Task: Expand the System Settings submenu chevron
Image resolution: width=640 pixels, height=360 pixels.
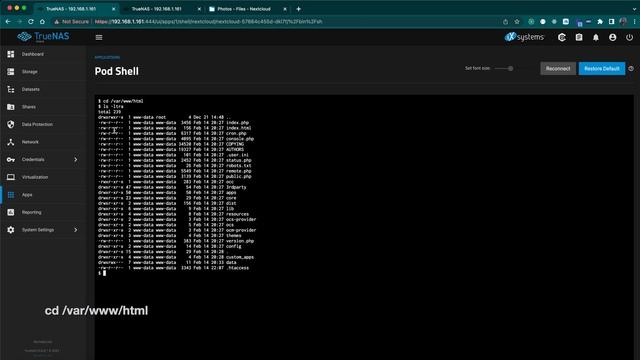Action: tap(76, 230)
